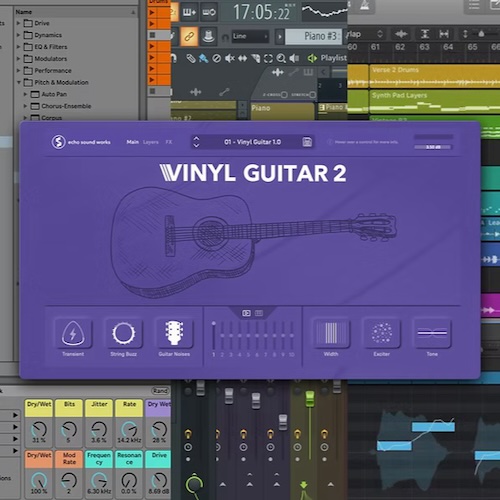This screenshot has width=500, height=500.
Task: Click the save preset disk icon
Action: pyautogui.click(x=307, y=142)
